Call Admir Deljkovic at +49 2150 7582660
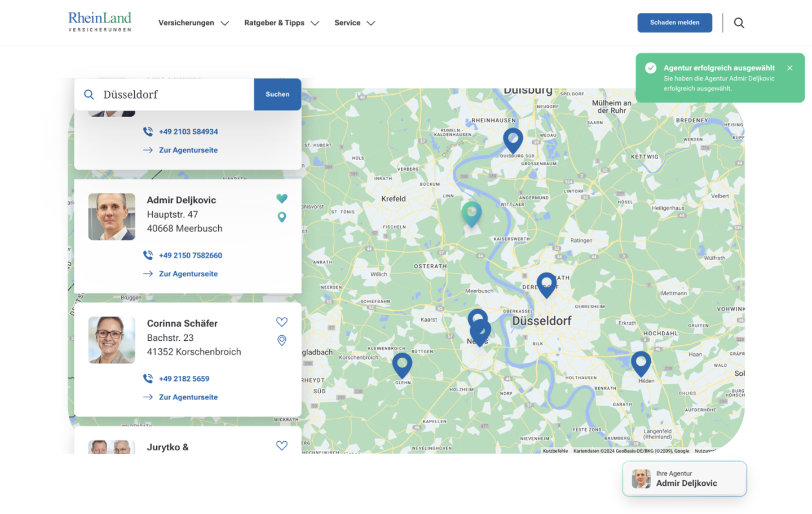812x514 pixels. [x=191, y=255]
